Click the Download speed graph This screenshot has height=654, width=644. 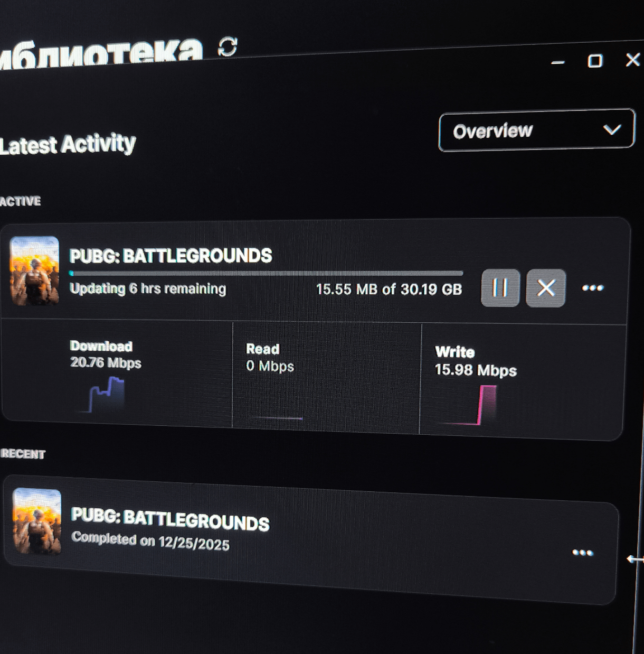coord(107,395)
